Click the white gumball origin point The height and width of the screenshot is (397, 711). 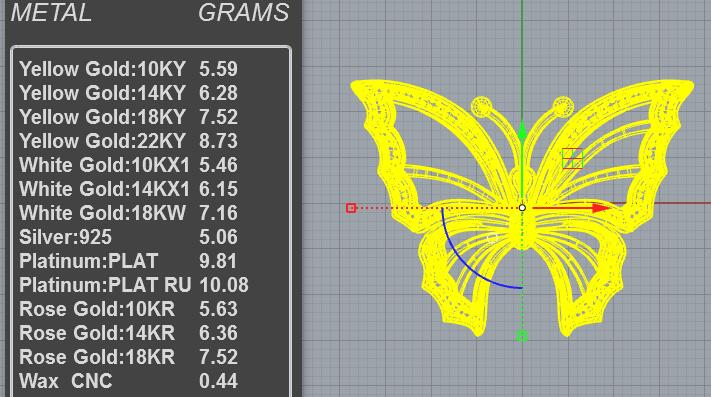tap(522, 208)
